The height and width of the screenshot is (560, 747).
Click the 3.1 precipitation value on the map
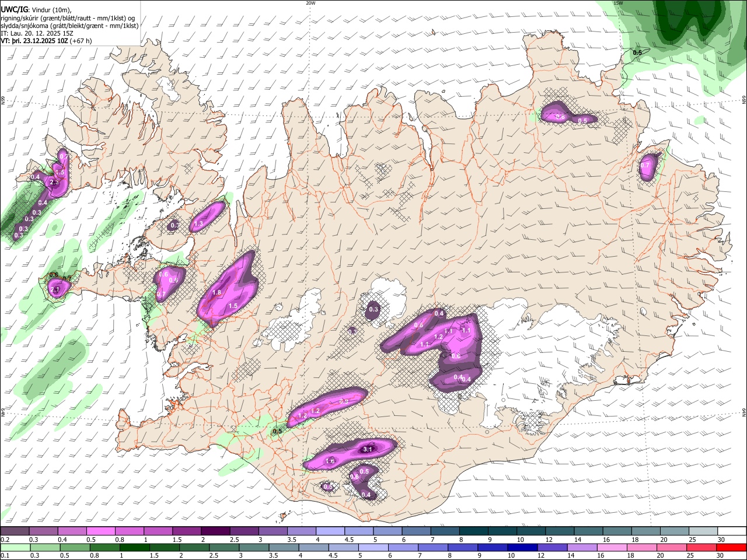click(x=368, y=449)
